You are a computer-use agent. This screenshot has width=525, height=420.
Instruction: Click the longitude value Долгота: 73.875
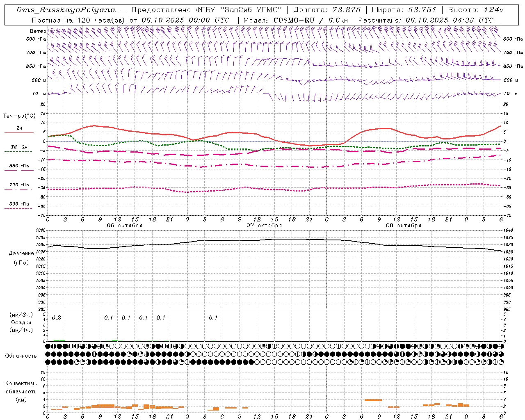[327, 10]
